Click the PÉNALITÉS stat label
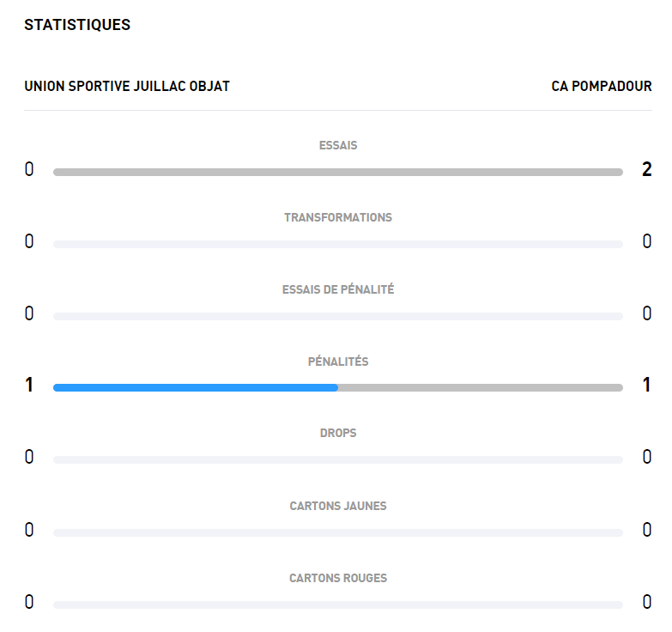This screenshot has width=672, height=632. pyautogui.click(x=338, y=362)
